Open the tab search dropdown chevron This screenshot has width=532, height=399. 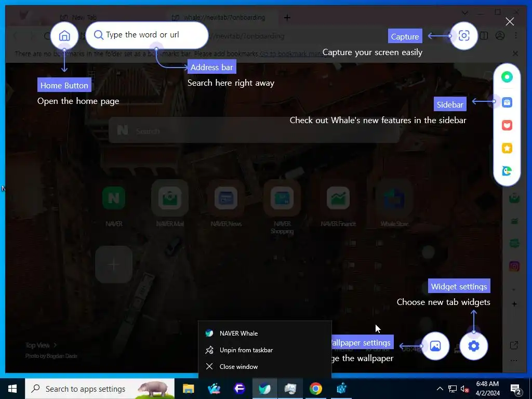click(x=465, y=13)
